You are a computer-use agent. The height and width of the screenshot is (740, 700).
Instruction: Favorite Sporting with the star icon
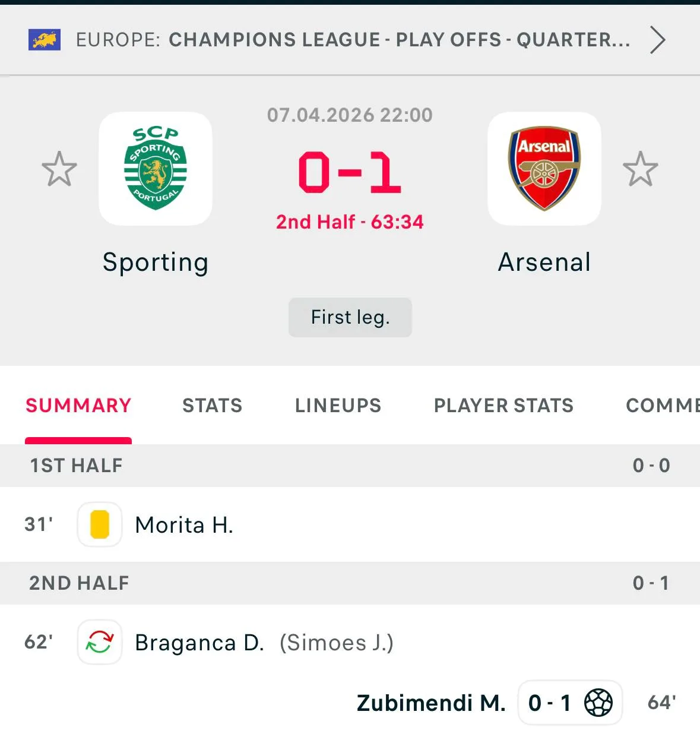coord(59,169)
